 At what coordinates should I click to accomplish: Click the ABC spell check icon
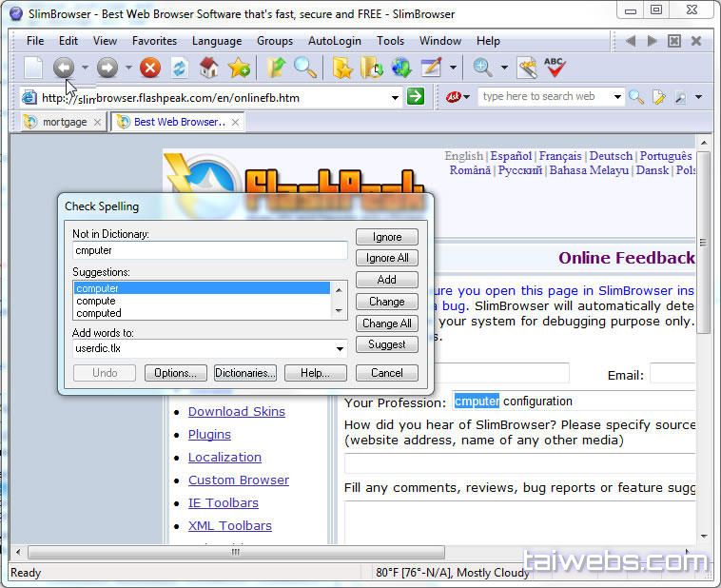pos(555,68)
